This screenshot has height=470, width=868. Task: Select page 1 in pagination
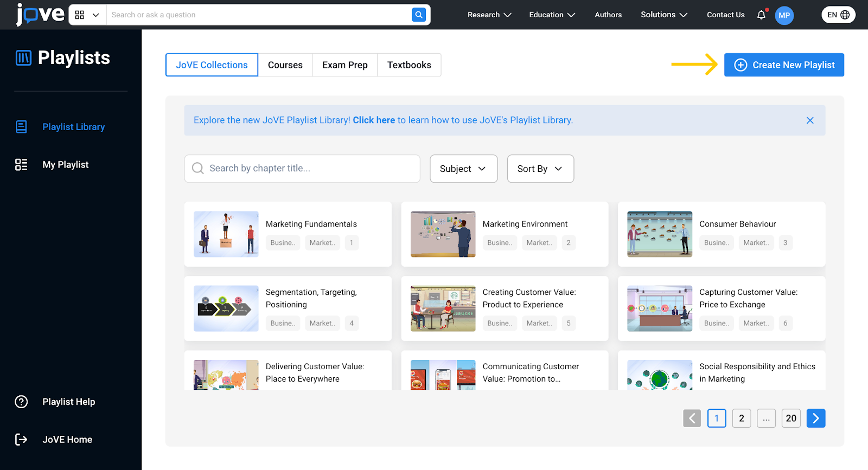pyautogui.click(x=717, y=418)
